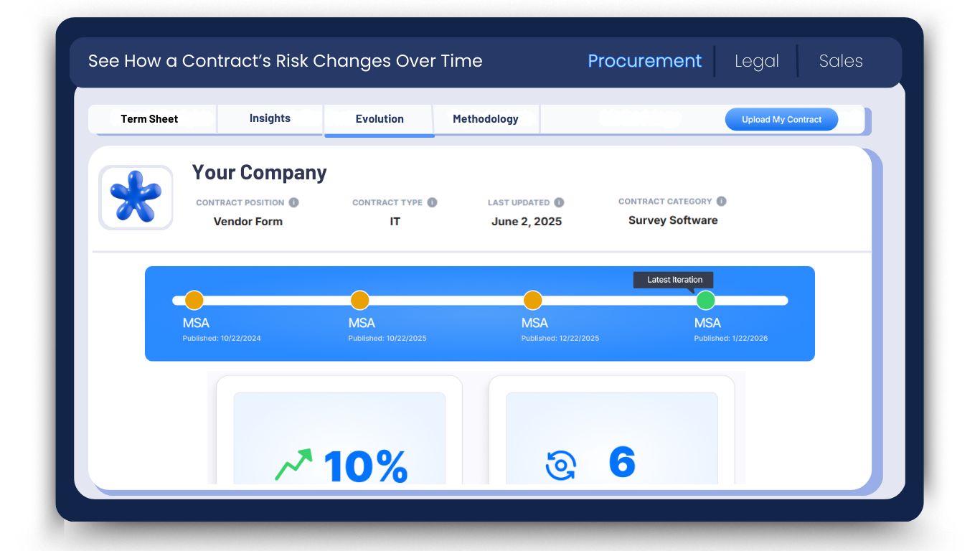
Task: Select the MSA published 10/22/2024 marker
Action: click(193, 300)
